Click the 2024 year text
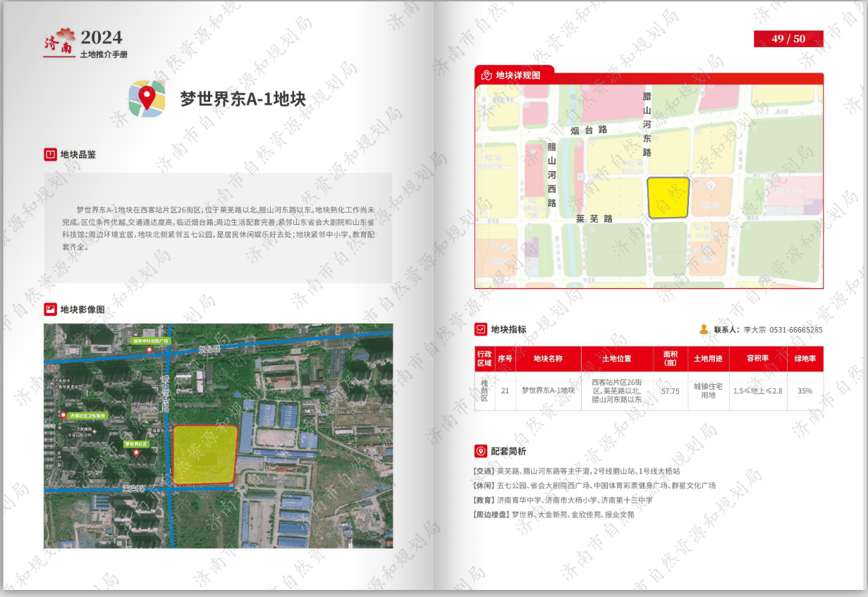Screen dimensions: 868x597 [x=102, y=38]
